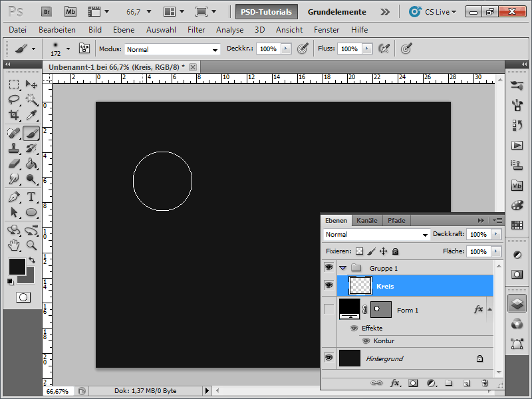Lock transparent pixels in Fixieren
This screenshot has width=532, height=399.
tap(359, 251)
